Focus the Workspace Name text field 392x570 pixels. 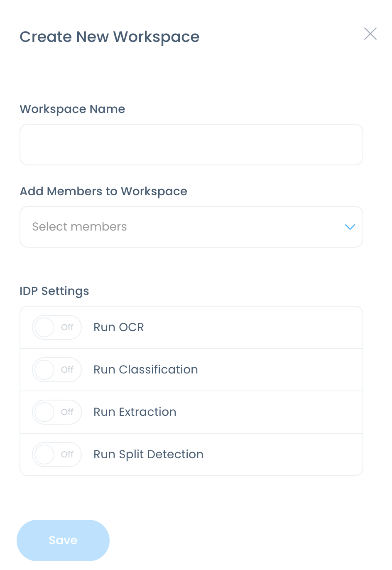click(x=191, y=145)
